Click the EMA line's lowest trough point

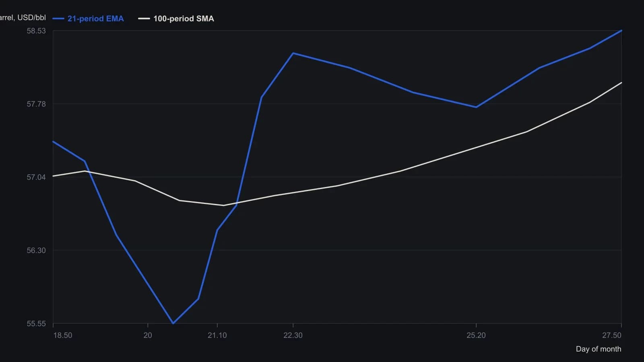(173, 323)
